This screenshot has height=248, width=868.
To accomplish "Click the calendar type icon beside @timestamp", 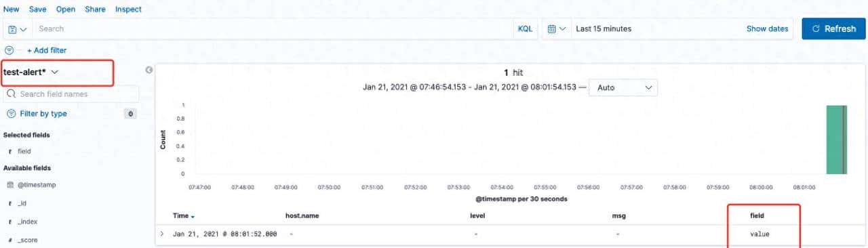I will tap(10, 185).
